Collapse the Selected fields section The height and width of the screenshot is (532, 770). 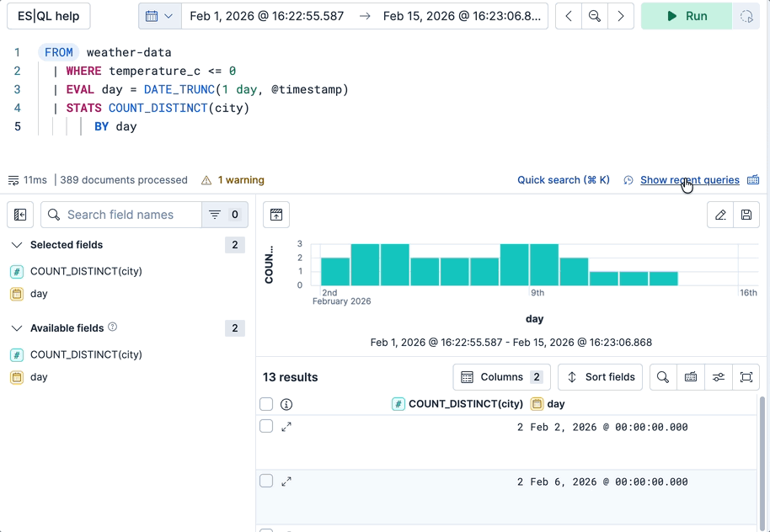(x=17, y=244)
